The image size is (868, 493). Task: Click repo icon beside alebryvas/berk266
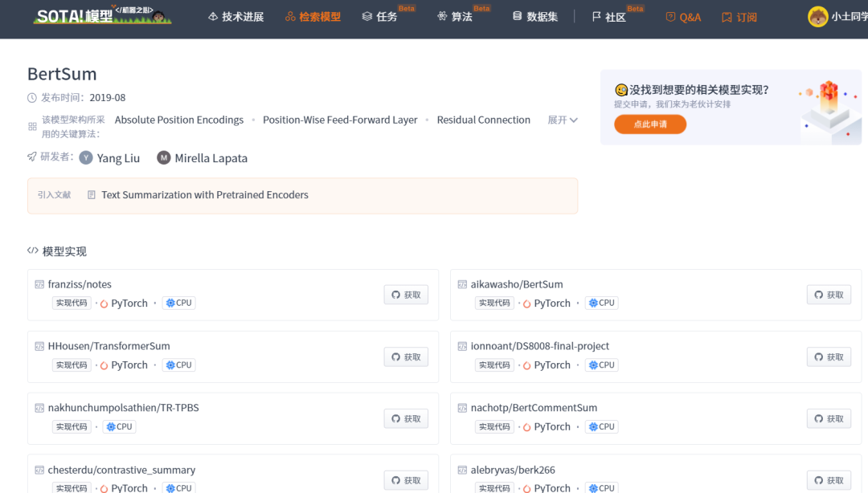(462, 470)
